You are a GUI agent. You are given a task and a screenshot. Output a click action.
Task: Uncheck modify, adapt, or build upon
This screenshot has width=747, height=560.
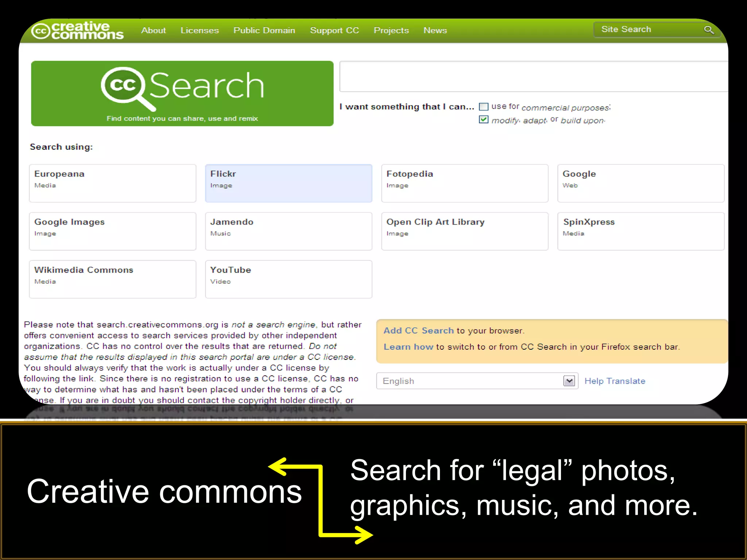pyautogui.click(x=484, y=119)
